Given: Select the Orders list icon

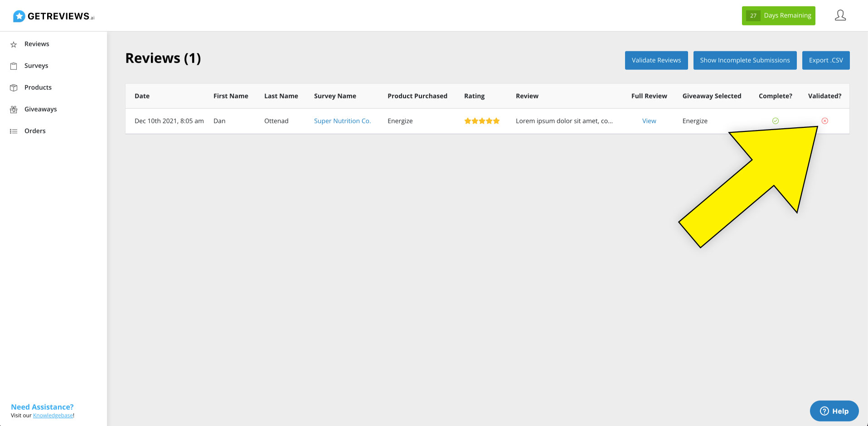Looking at the screenshot, I should click(x=14, y=131).
